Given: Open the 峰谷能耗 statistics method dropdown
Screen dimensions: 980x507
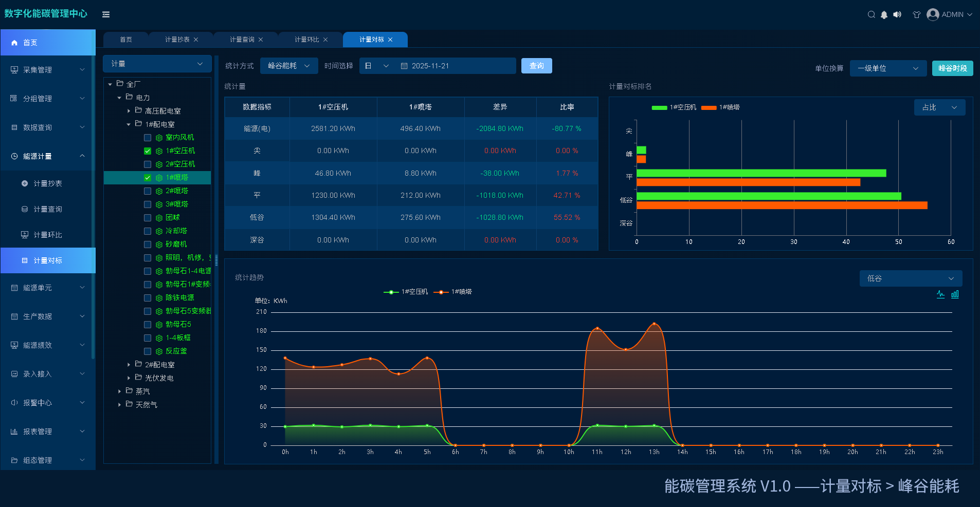Looking at the screenshot, I should pyautogui.click(x=289, y=66).
